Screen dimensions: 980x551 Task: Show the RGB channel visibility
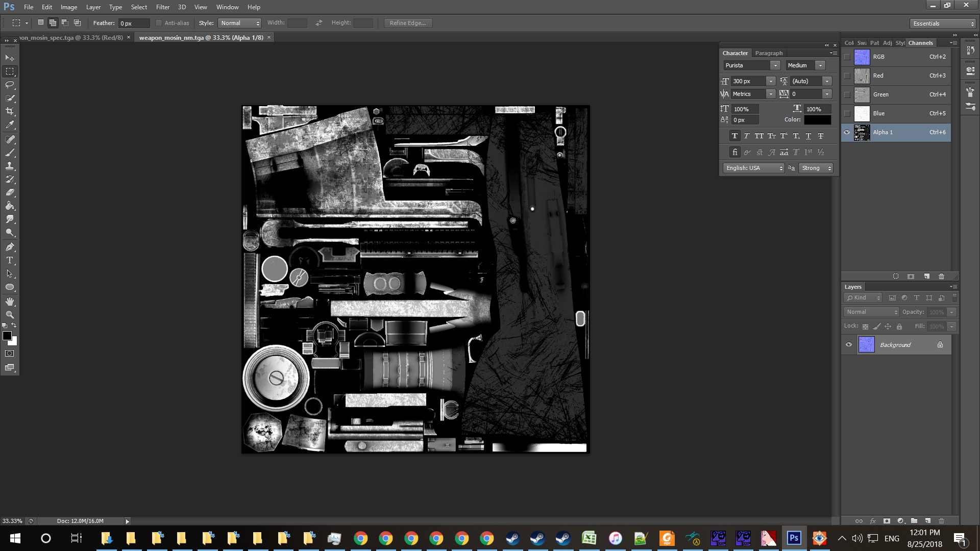coord(847,57)
